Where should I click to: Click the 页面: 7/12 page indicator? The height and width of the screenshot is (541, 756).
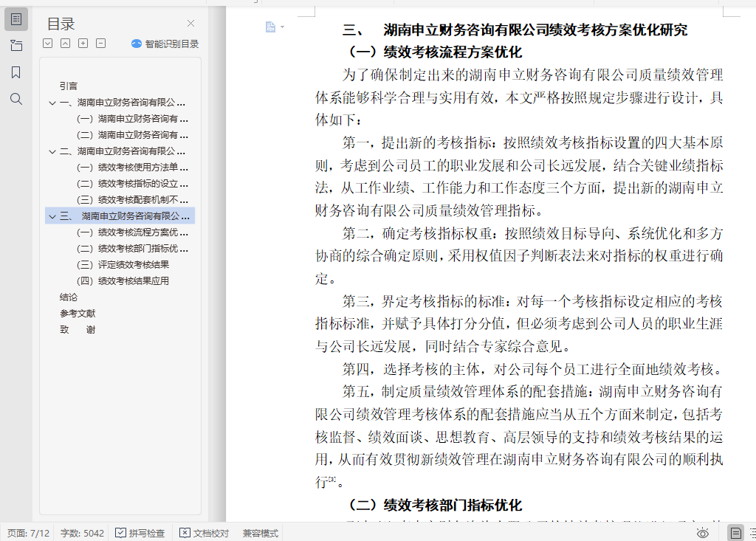tap(29, 534)
